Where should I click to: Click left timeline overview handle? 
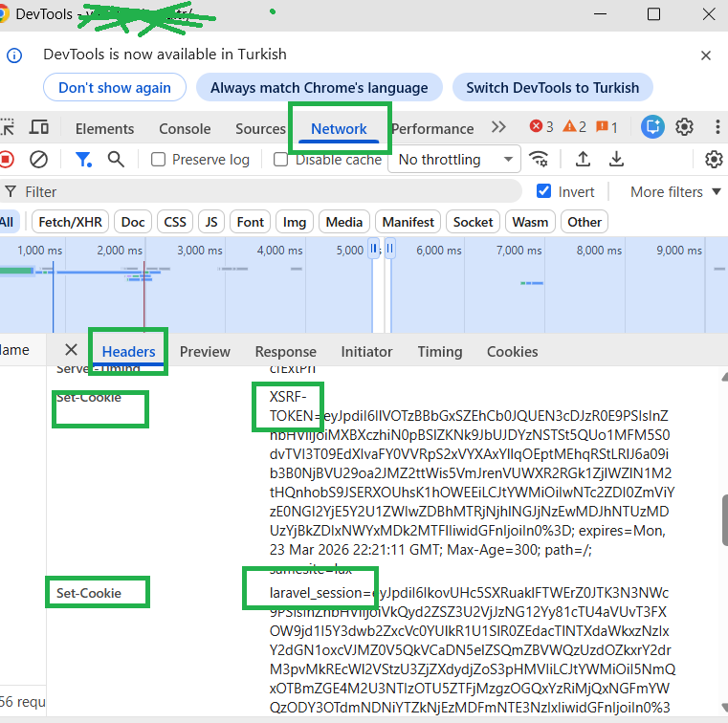373,249
